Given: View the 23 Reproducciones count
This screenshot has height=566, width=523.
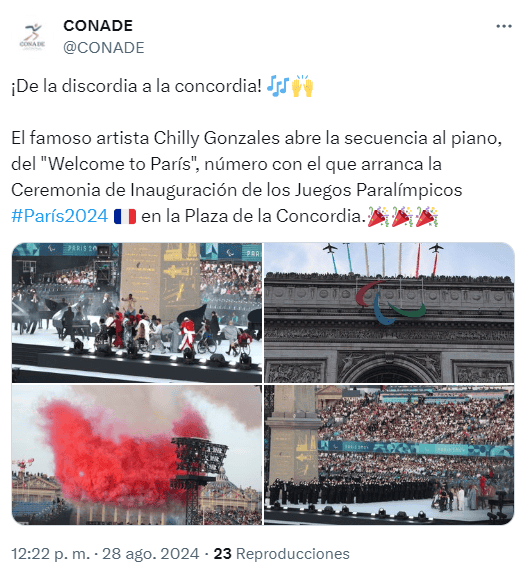Looking at the screenshot, I should (282, 554).
